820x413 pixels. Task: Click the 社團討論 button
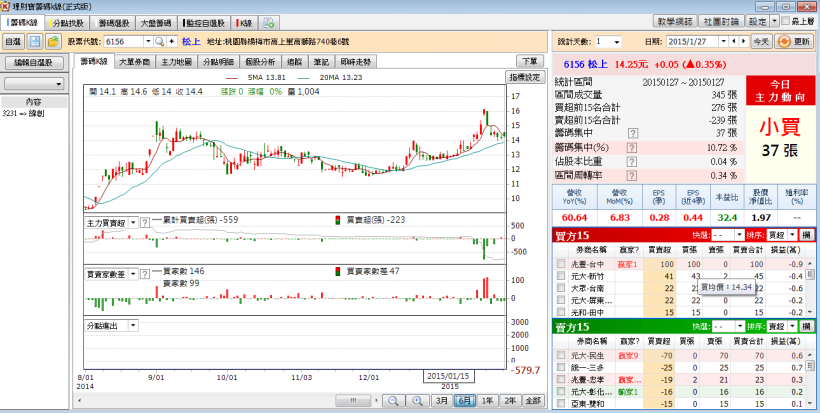pos(721,21)
